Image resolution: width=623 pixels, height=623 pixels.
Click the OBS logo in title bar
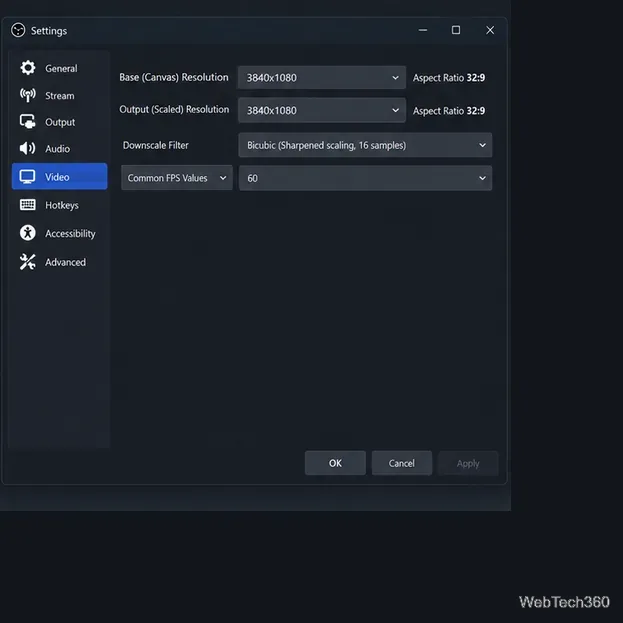(x=18, y=30)
